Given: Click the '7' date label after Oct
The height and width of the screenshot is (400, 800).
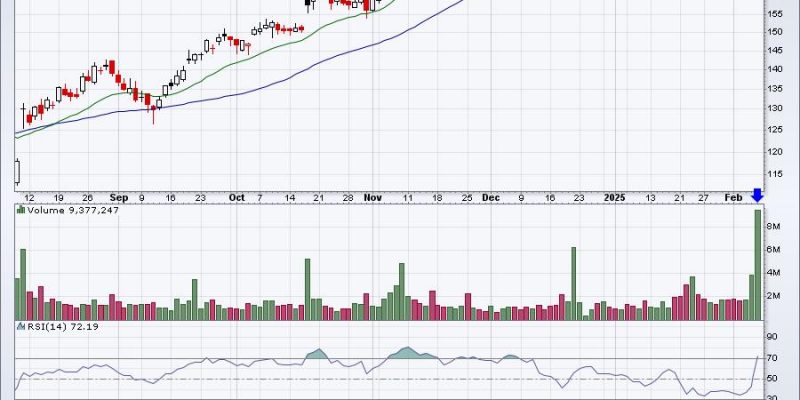Looking at the screenshot, I should (260, 198).
